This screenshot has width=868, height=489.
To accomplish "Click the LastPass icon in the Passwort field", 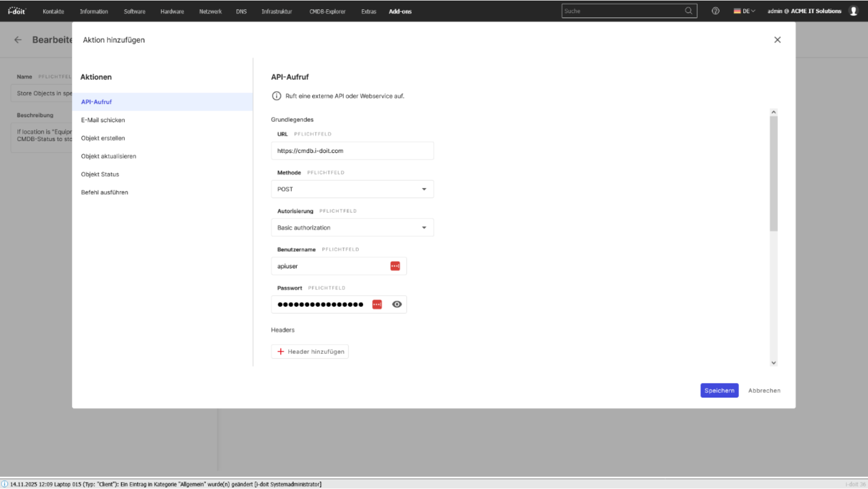I will coord(377,304).
